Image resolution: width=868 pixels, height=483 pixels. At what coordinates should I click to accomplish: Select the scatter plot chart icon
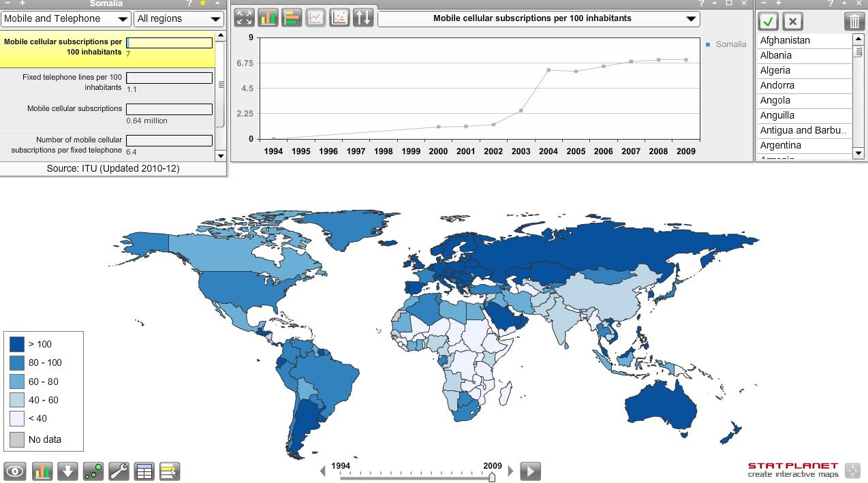pos(339,18)
